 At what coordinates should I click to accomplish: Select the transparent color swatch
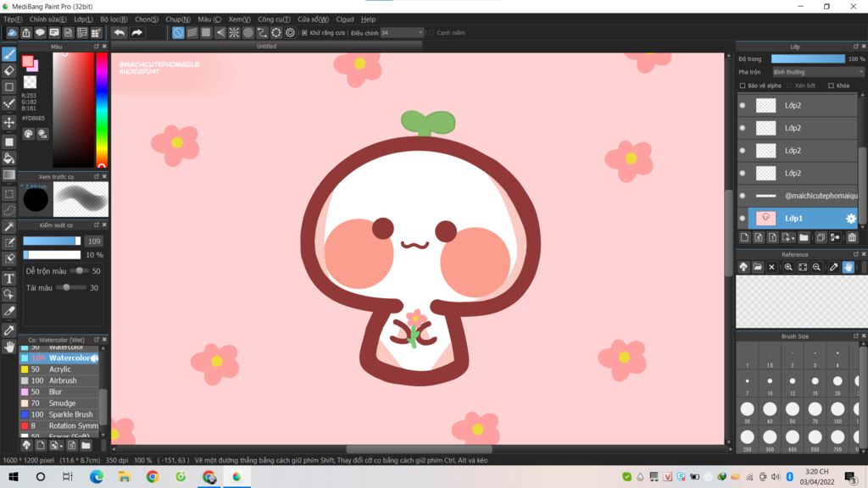tap(30, 82)
